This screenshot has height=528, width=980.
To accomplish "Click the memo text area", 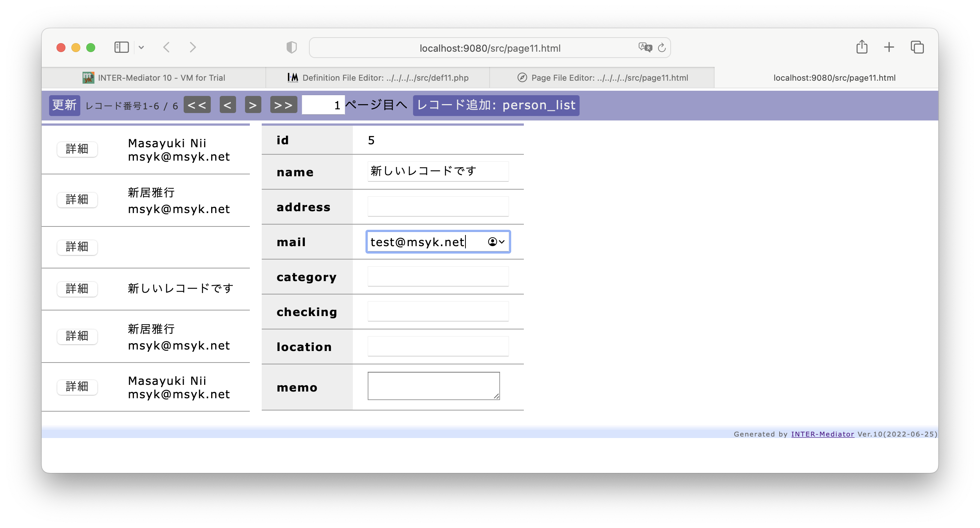I will pos(433,386).
